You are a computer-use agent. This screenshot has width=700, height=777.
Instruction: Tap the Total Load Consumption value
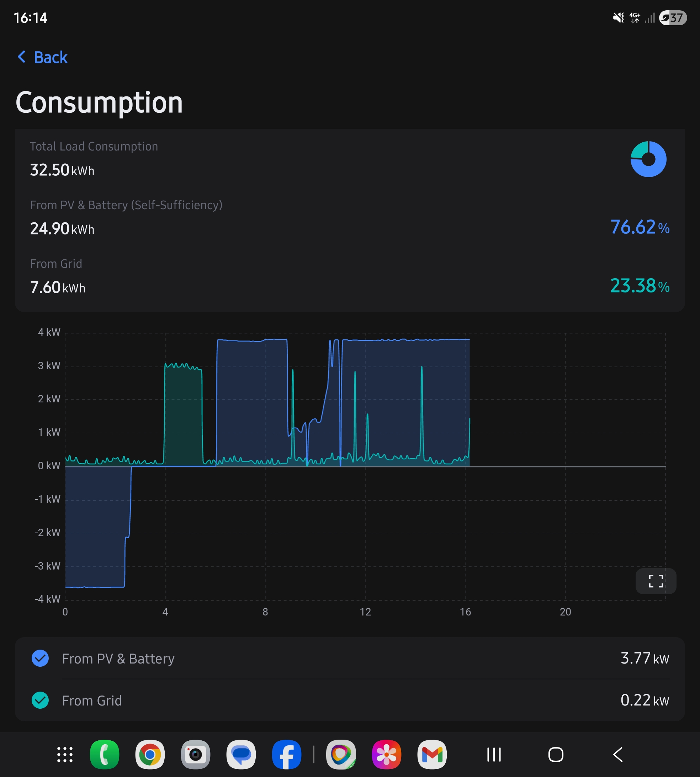point(62,170)
